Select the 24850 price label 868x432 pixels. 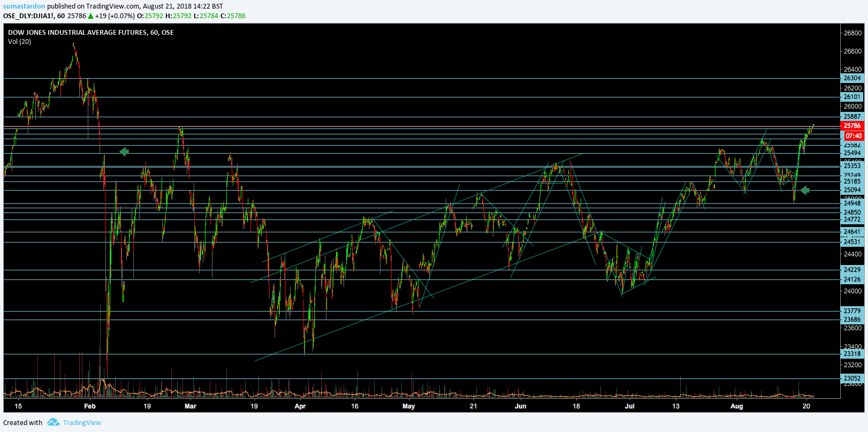[x=852, y=213]
